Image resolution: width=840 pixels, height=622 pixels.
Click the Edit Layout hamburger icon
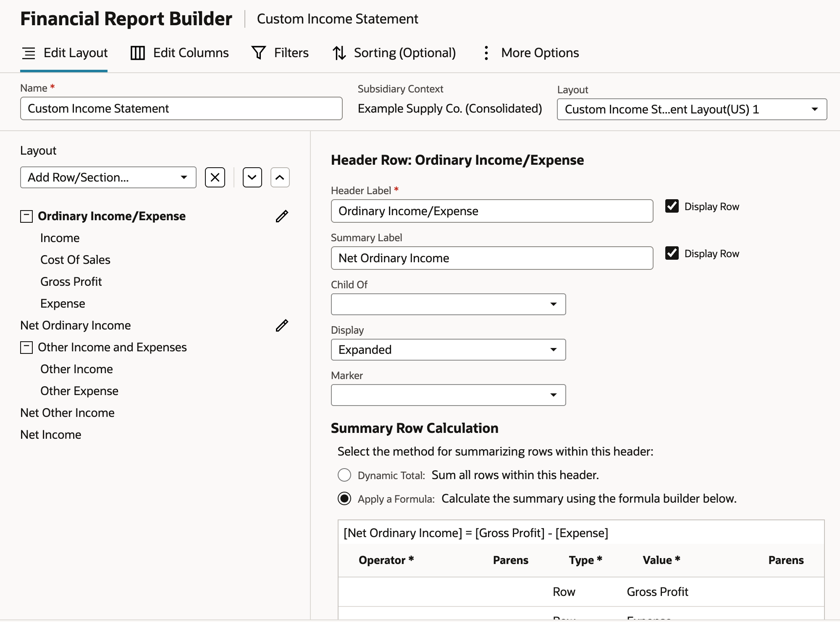coord(29,53)
